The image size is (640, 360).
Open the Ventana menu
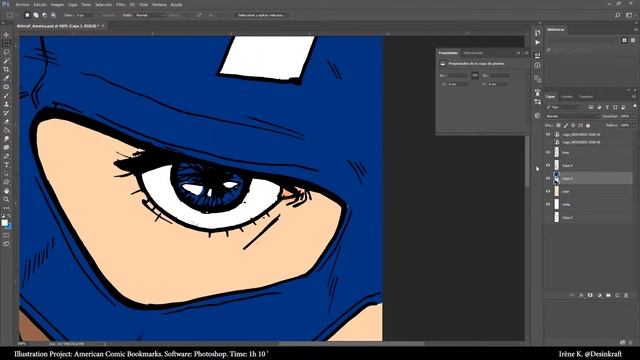tap(159, 5)
